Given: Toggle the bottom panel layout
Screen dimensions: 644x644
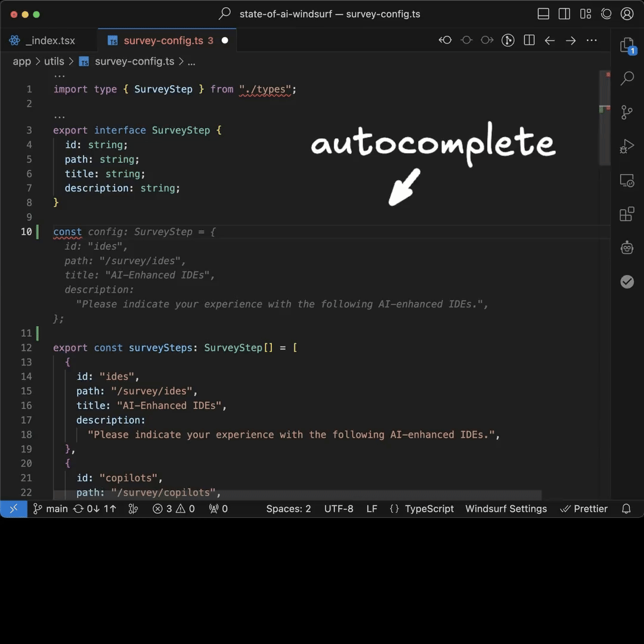Looking at the screenshot, I should coord(543,14).
